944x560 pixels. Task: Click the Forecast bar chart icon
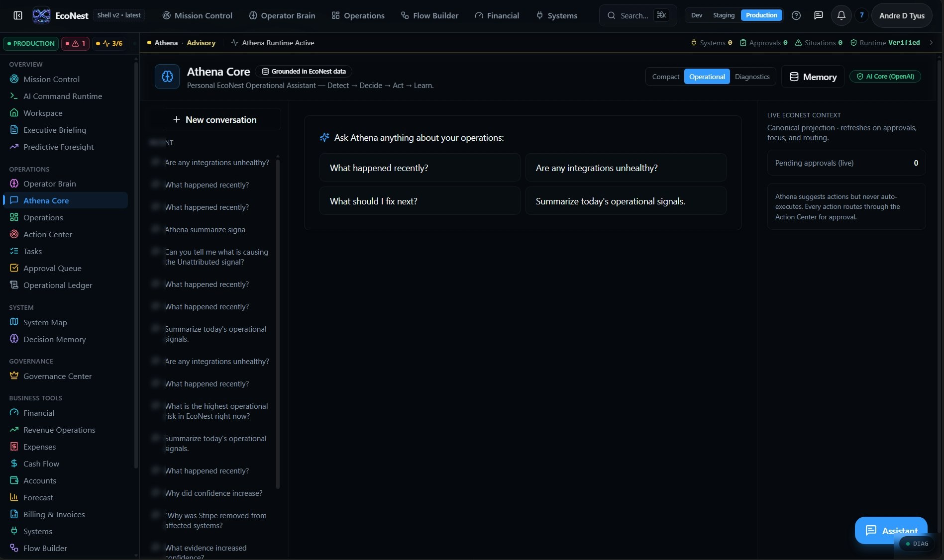(x=14, y=497)
